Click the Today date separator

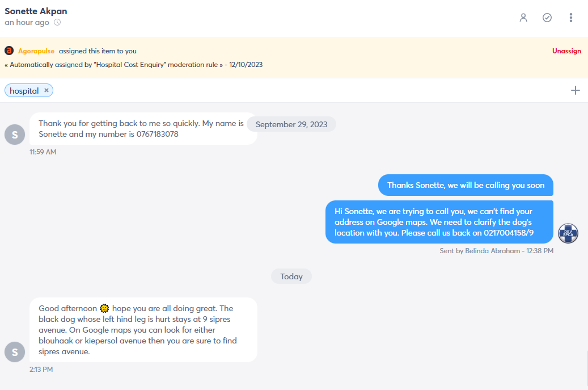[291, 276]
